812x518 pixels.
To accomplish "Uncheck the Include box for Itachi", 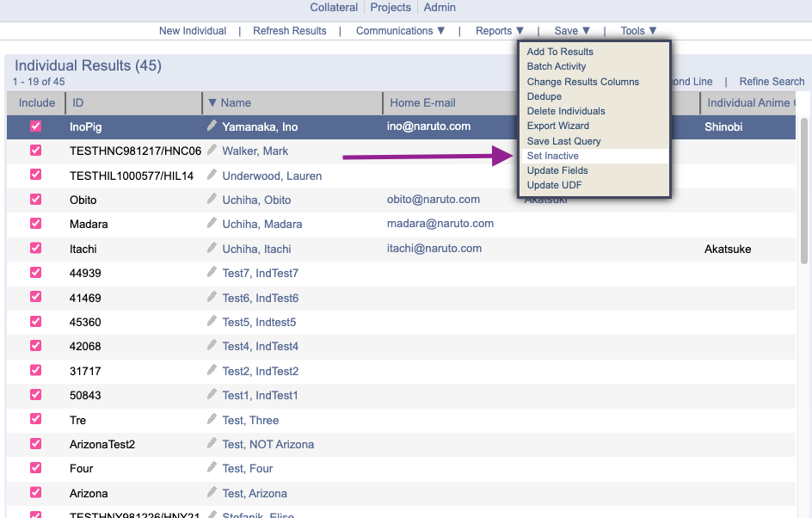I will 36,248.
